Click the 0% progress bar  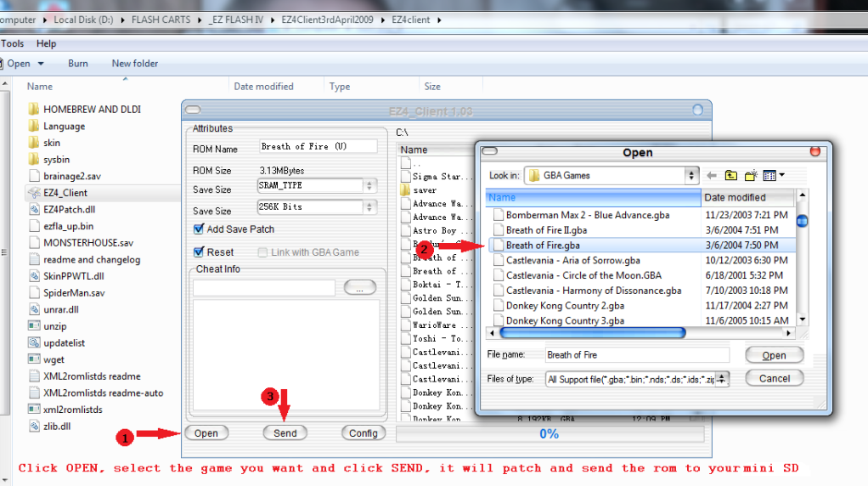click(x=550, y=434)
